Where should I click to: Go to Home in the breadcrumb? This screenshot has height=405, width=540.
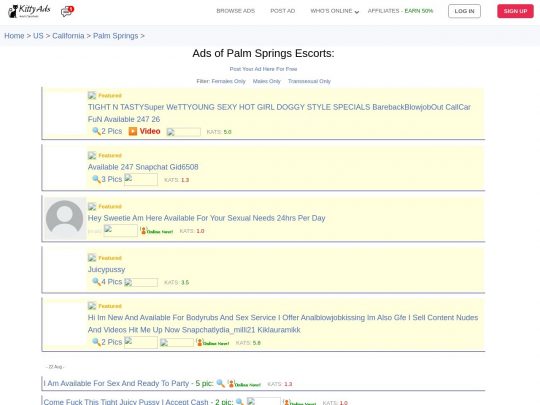tap(14, 36)
